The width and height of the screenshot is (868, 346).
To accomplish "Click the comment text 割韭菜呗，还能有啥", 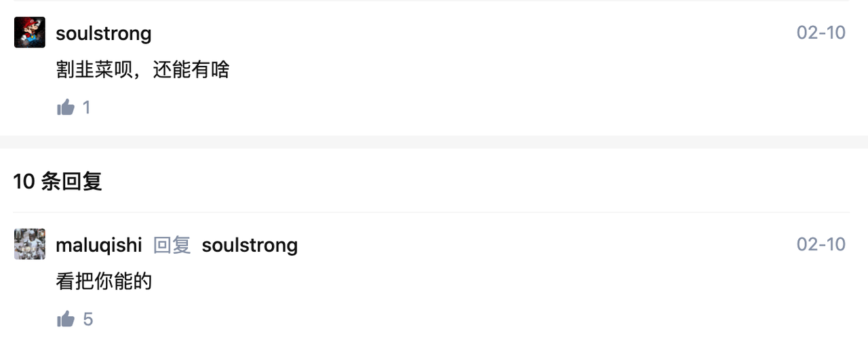I will [x=143, y=70].
